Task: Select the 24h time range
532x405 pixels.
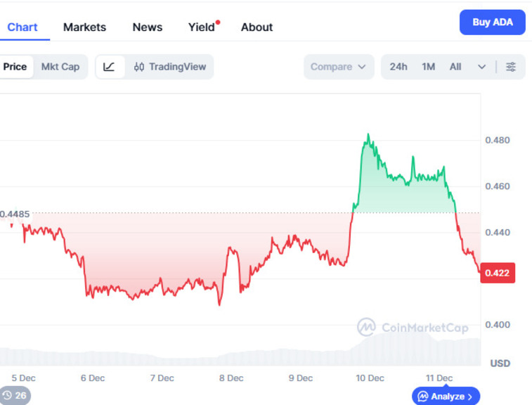Action: click(398, 67)
